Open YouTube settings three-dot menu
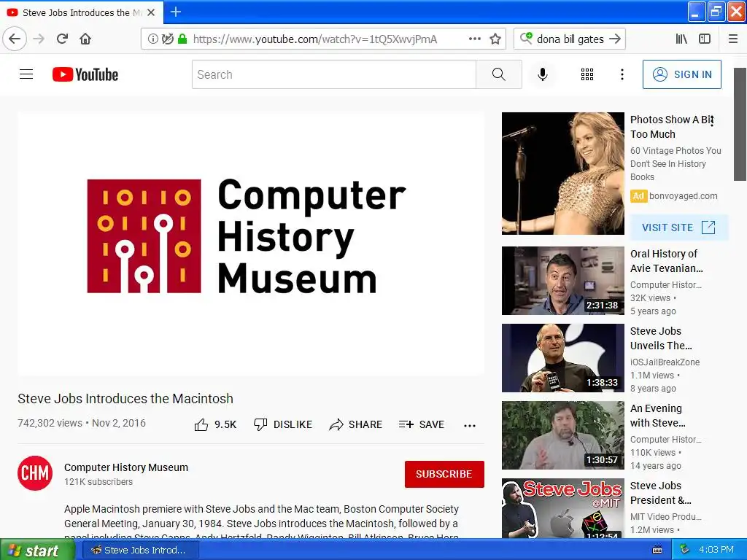The width and height of the screenshot is (747, 560). pos(622,74)
